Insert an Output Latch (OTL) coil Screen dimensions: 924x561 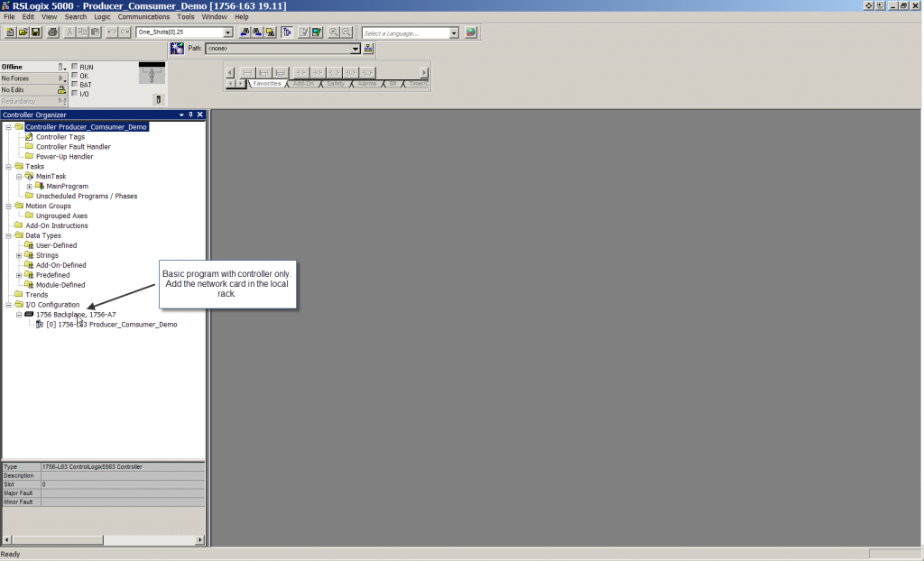pos(367,72)
